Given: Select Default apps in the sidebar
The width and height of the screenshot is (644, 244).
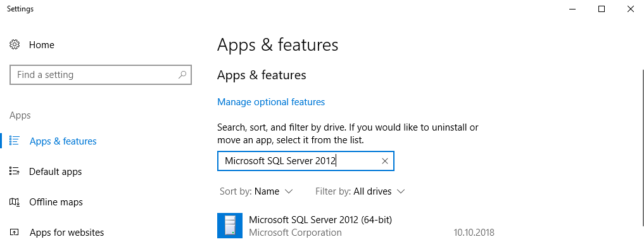Looking at the screenshot, I should tap(56, 171).
